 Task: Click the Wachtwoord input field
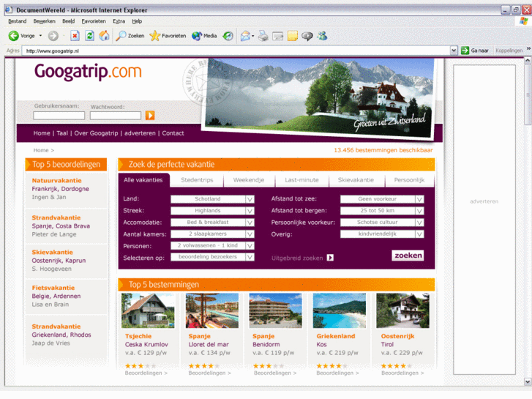[x=116, y=116]
